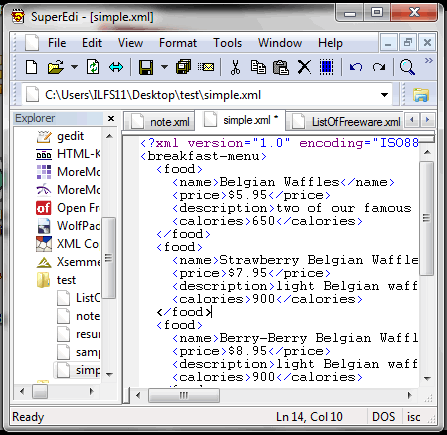Click Explorer horizontal scrollbar left arrow

[x=22, y=391]
